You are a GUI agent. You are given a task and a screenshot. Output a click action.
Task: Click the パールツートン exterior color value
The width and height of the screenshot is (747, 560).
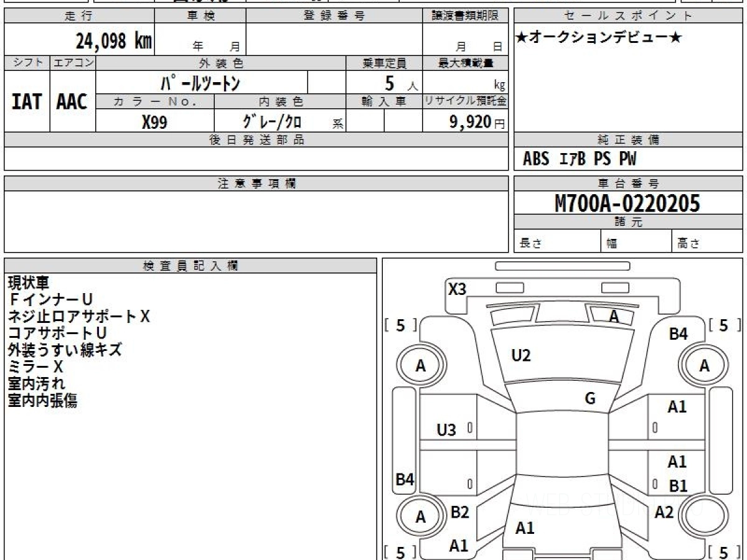200,82
